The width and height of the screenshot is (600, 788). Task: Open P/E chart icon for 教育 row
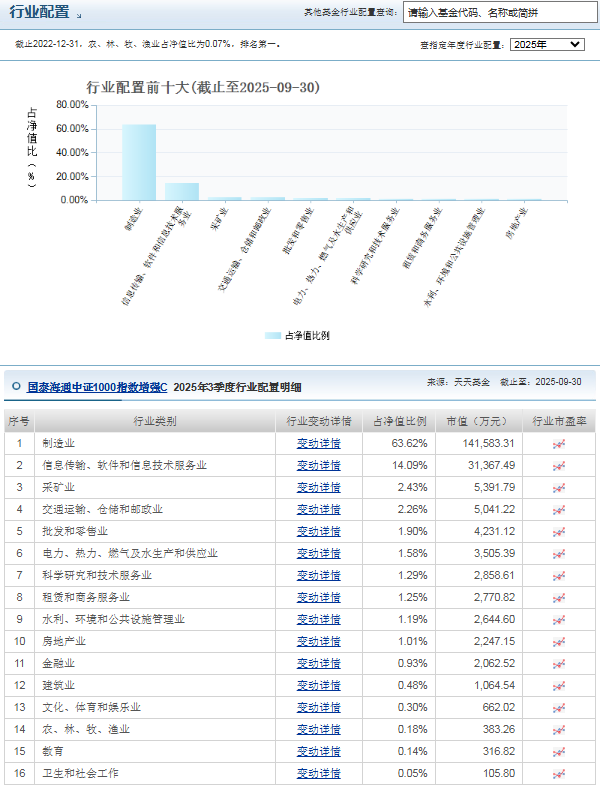(559, 752)
